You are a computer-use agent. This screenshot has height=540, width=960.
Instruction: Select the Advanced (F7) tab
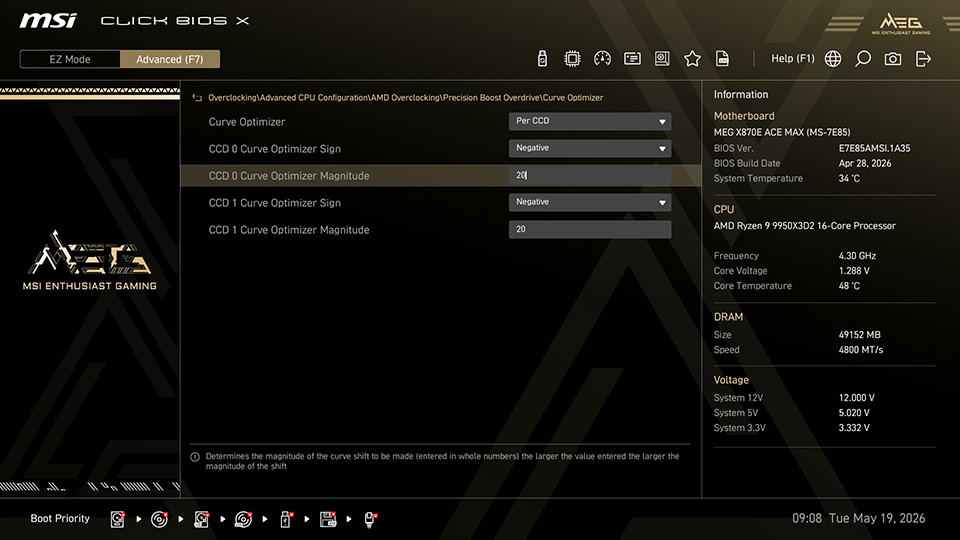170,59
